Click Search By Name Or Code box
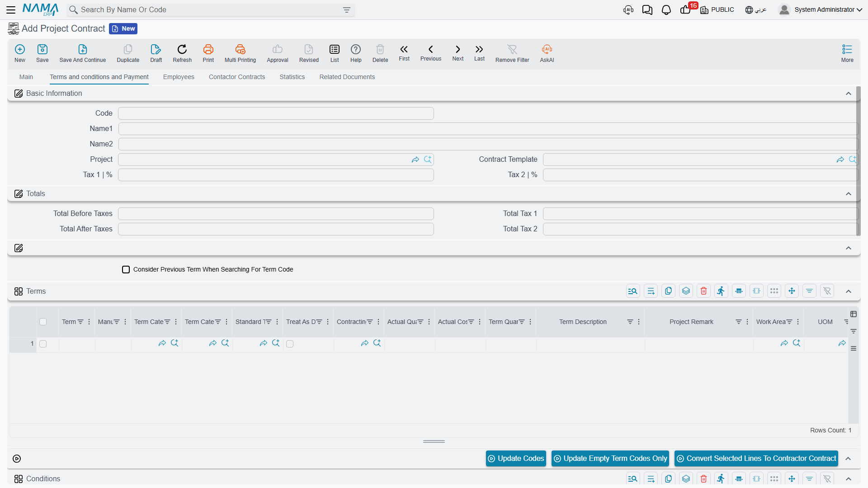The image size is (868, 488). 211,10
